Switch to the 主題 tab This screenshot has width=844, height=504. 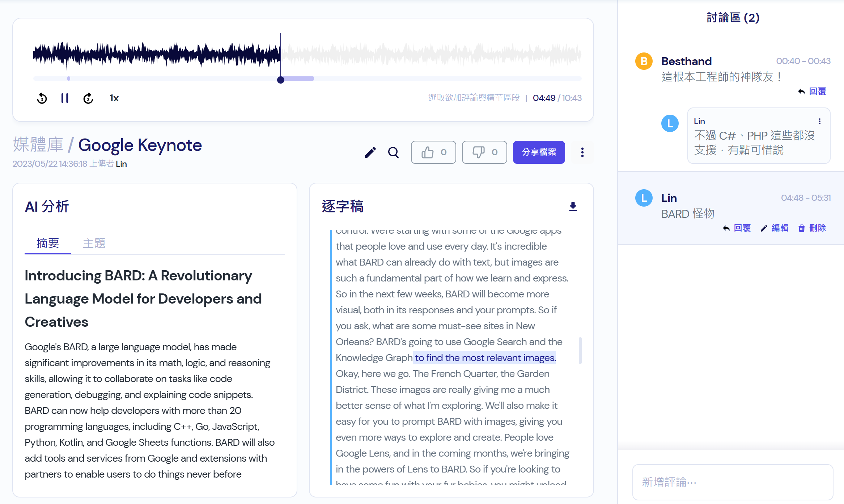pyautogui.click(x=94, y=243)
